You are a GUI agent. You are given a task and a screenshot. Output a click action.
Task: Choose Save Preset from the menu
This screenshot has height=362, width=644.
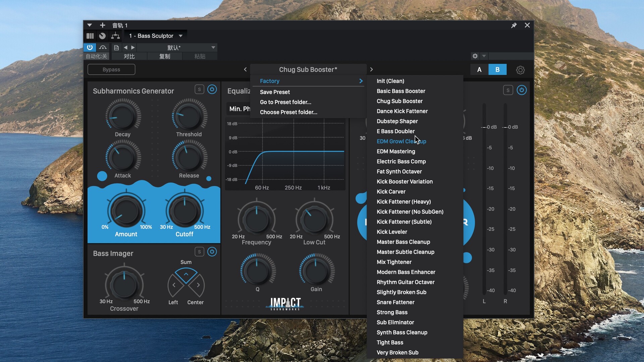[x=275, y=92]
